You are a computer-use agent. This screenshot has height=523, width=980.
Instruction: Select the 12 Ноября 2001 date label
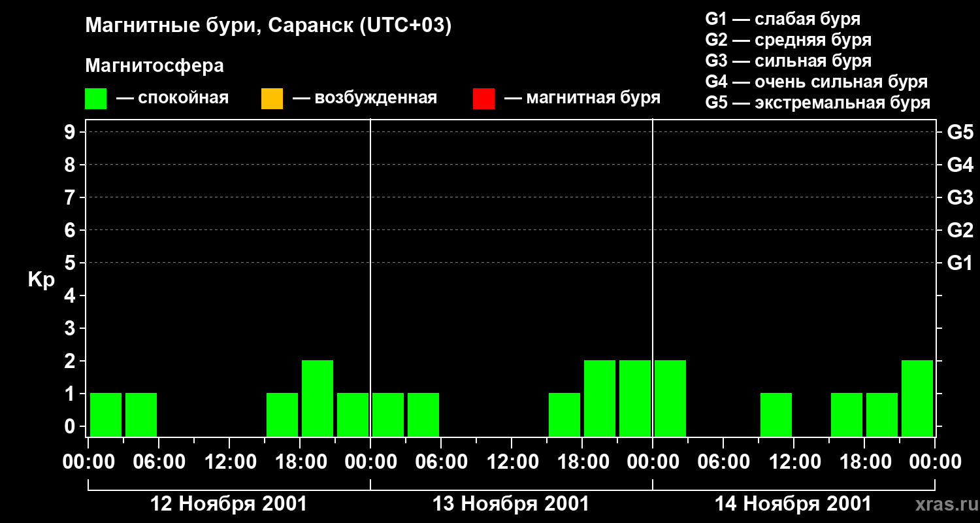tap(229, 504)
